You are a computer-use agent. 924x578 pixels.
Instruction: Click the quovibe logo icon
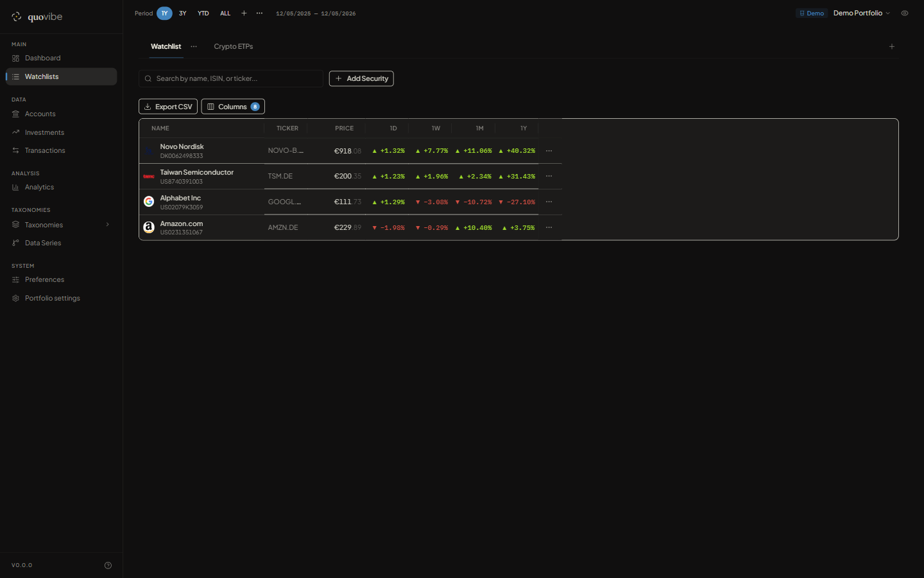pyautogui.click(x=17, y=17)
